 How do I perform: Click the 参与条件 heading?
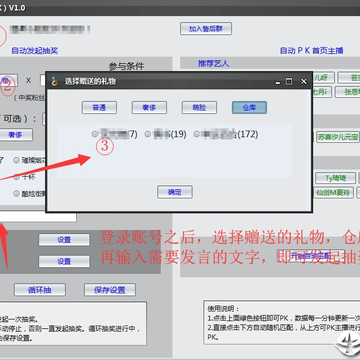[126, 66]
